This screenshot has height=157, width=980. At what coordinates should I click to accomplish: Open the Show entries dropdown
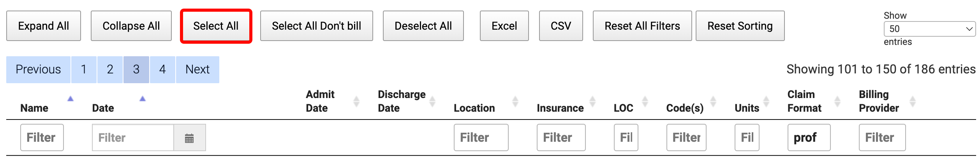tap(929, 29)
